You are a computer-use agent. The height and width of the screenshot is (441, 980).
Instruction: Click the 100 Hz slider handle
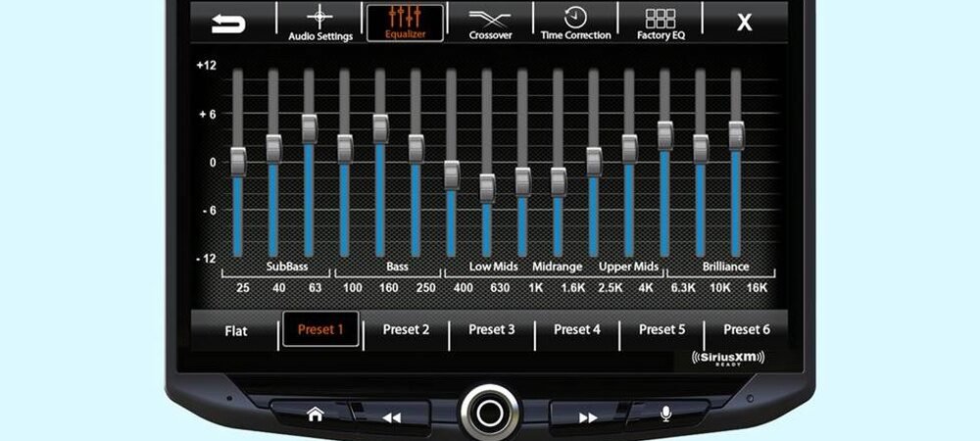[345, 149]
